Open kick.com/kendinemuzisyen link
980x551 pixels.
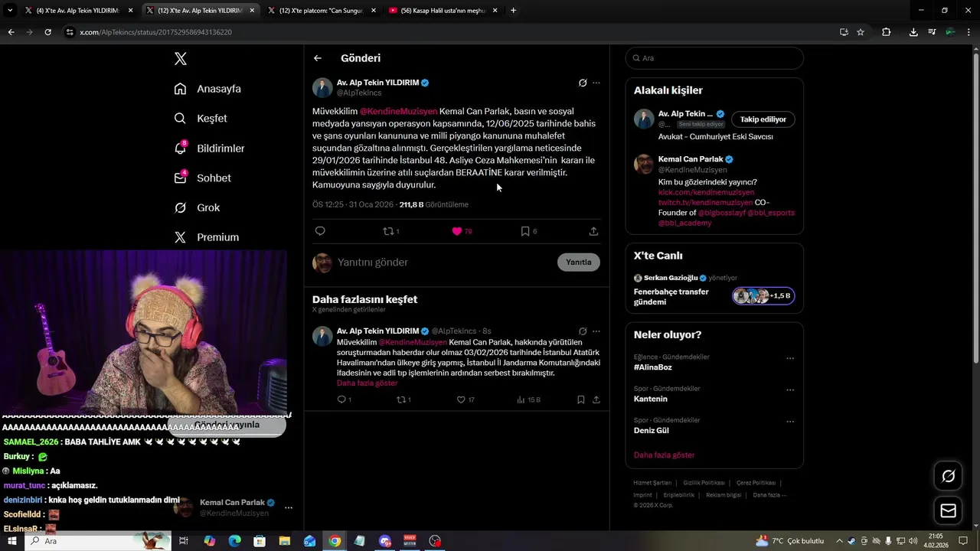pyautogui.click(x=706, y=193)
